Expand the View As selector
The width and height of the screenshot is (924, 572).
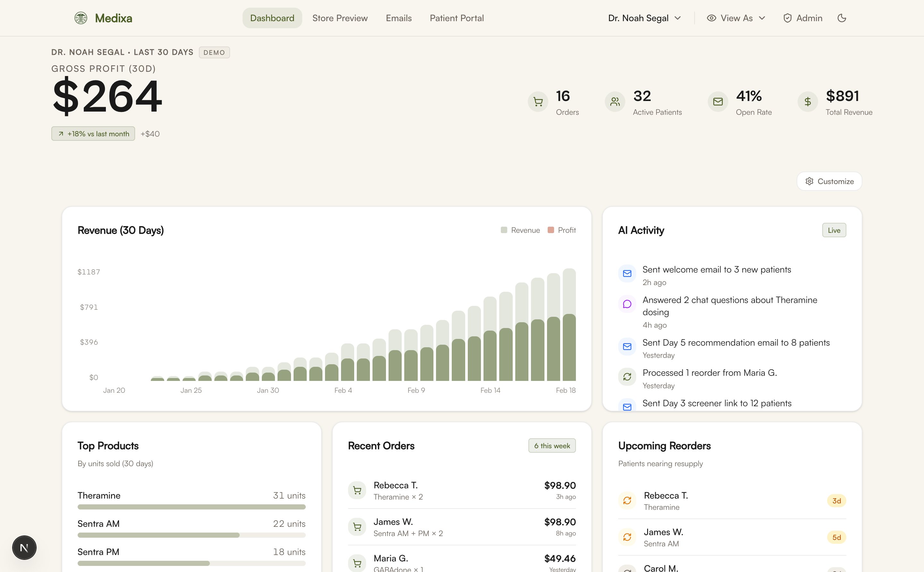point(735,18)
